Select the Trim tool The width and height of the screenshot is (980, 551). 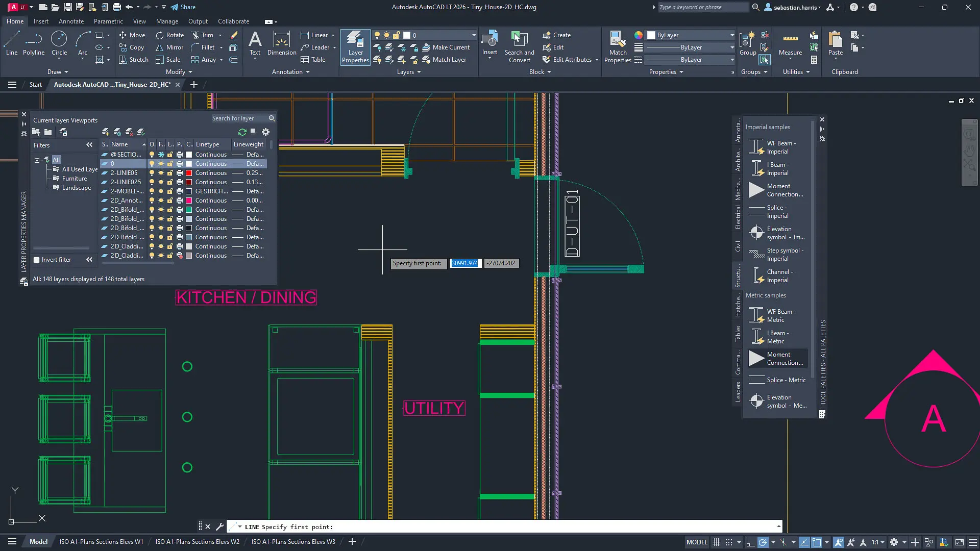pyautogui.click(x=204, y=35)
